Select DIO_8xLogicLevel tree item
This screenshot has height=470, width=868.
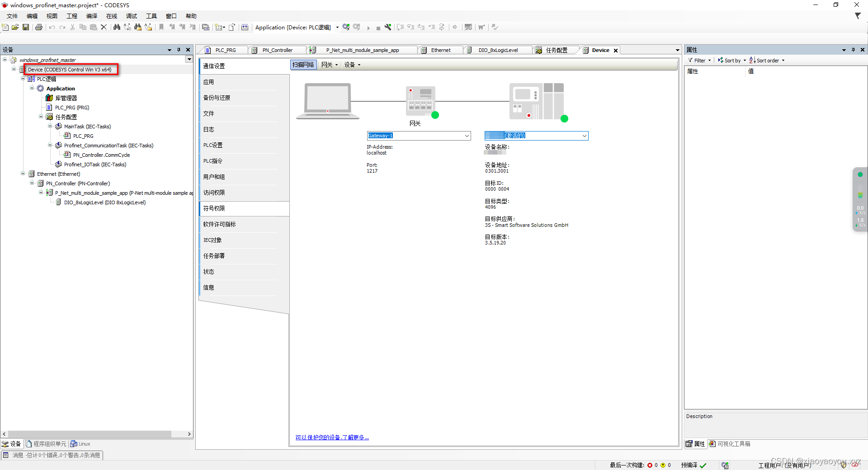point(105,202)
